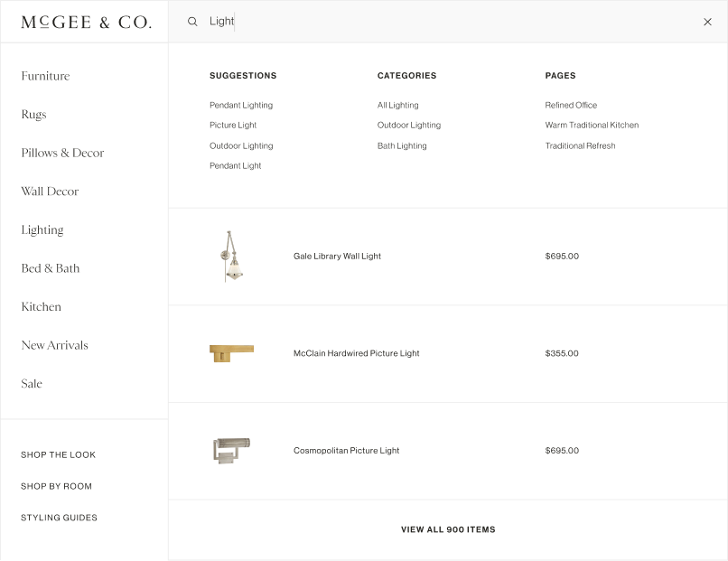Viewport: 728px width, 561px height.
Task: Select the Cosmopolitan Picture Light product image
Action: pyautogui.click(x=231, y=450)
